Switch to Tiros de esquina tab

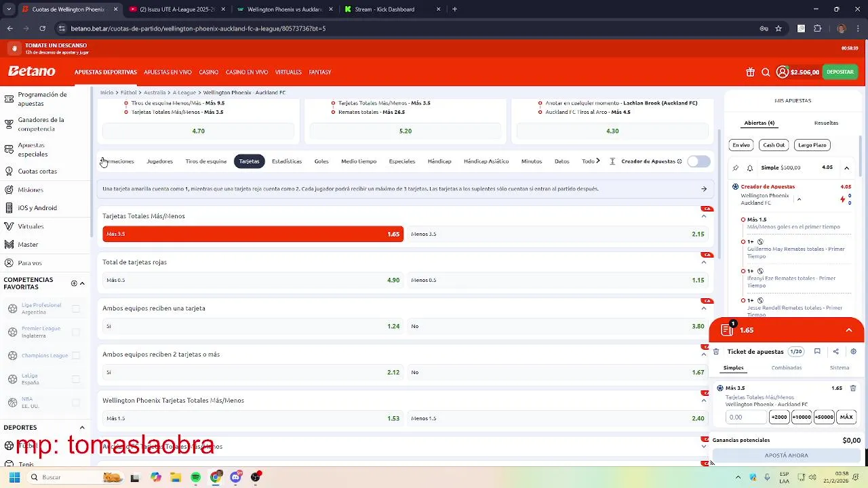click(x=206, y=161)
